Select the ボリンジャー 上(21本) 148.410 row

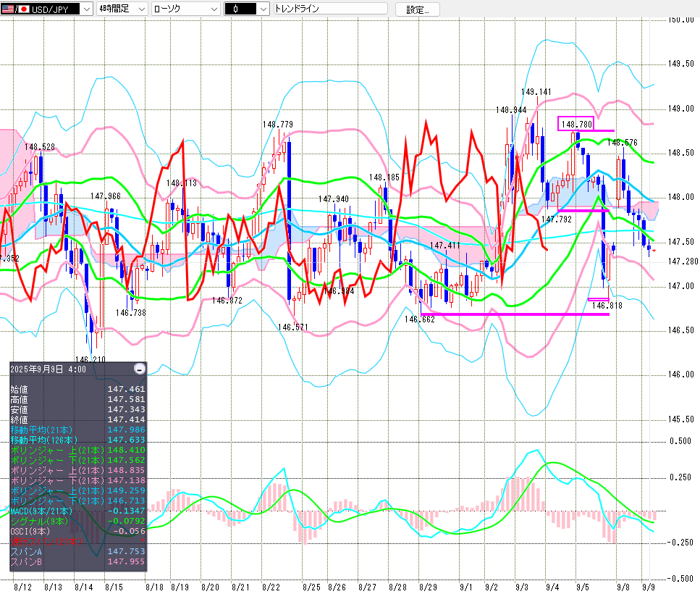pyautogui.click(x=77, y=450)
